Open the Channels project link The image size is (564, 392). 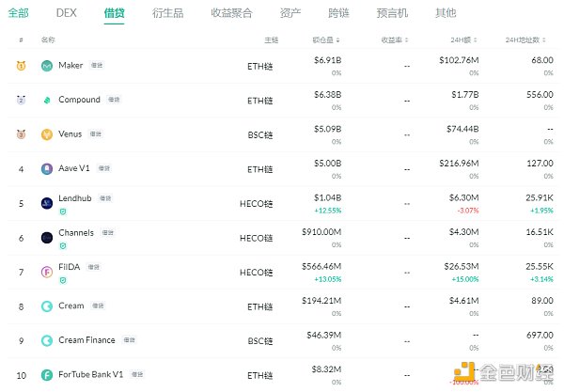click(x=76, y=233)
